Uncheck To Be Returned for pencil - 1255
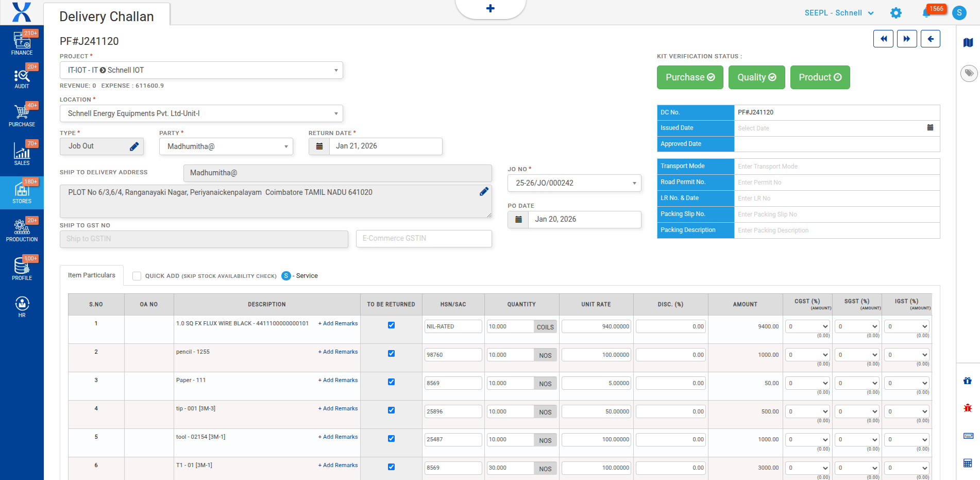The image size is (980, 480). click(x=391, y=354)
